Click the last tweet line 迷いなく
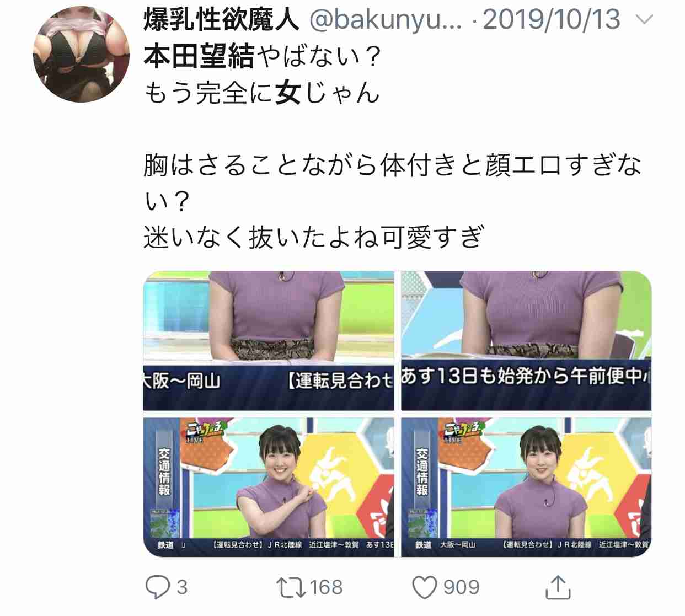The image size is (685, 616). point(314,237)
